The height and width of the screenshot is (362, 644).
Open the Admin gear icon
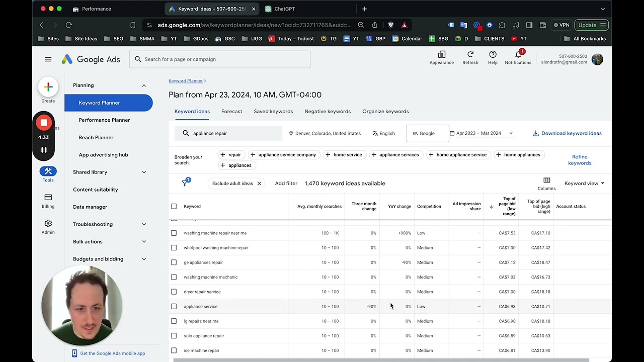(x=48, y=224)
